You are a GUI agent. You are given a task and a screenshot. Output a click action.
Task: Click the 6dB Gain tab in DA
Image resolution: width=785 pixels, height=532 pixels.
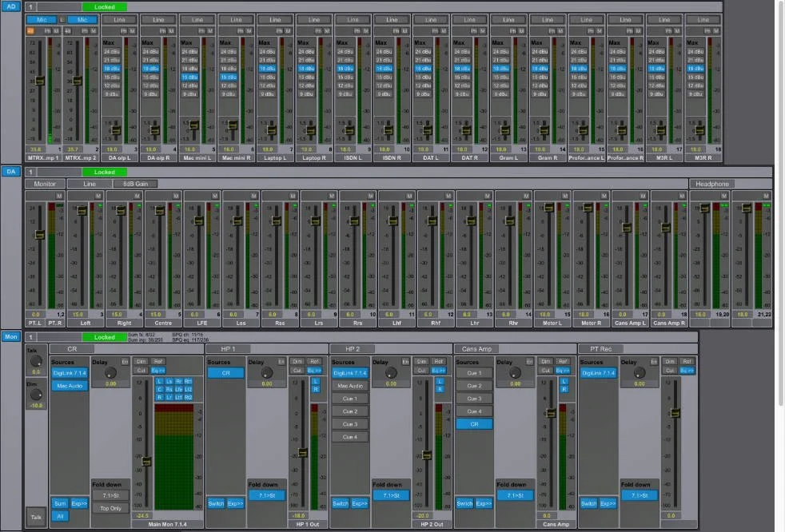pos(135,185)
